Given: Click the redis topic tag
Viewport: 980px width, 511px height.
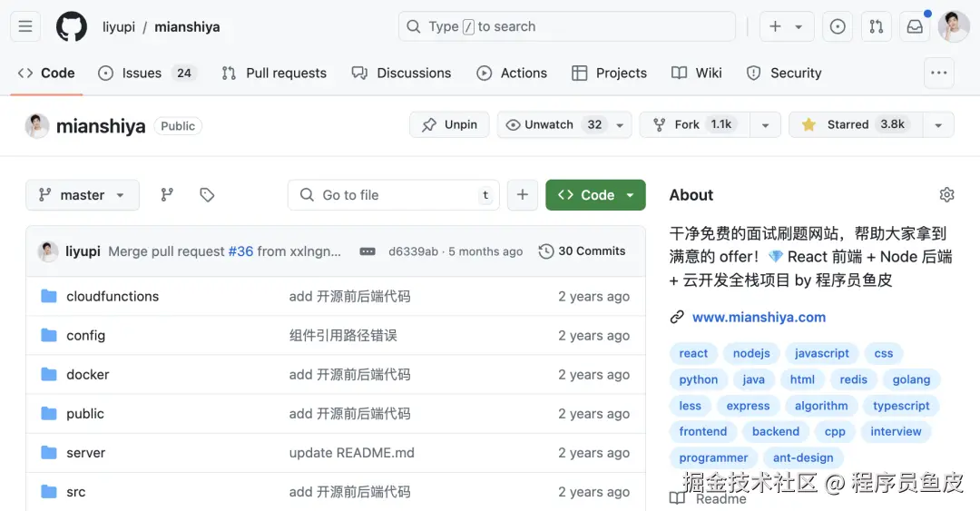Looking at the screenshot, I should click(853, 379).
